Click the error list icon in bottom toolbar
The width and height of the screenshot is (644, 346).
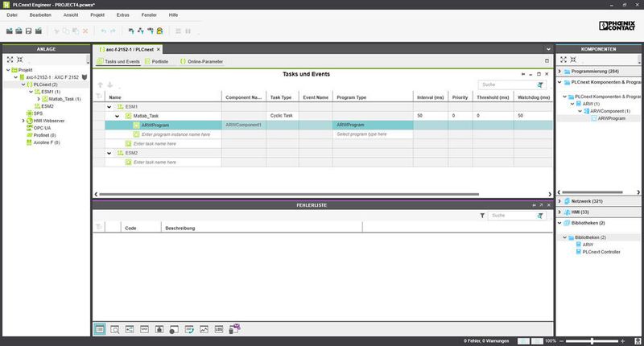tap(100, 329)
